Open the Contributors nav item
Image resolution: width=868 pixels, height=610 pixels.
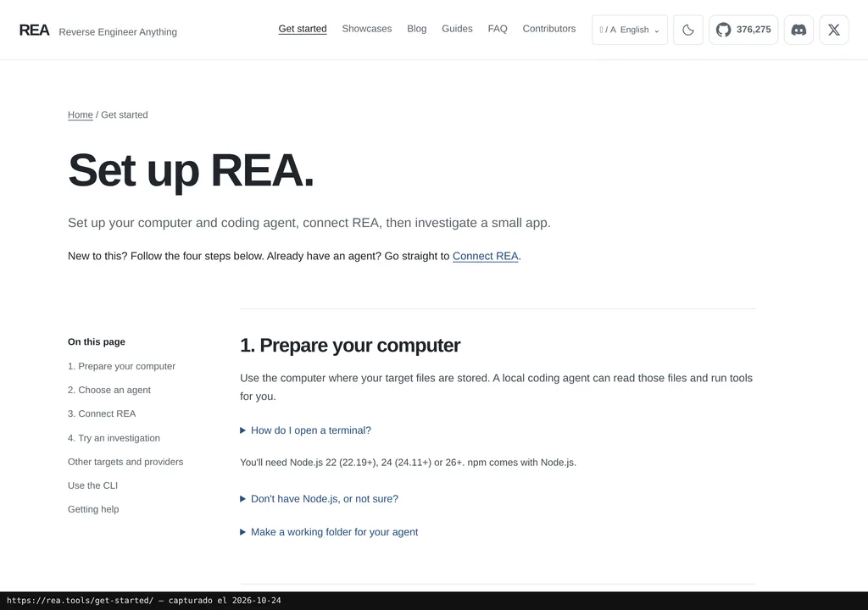[549, 29]
